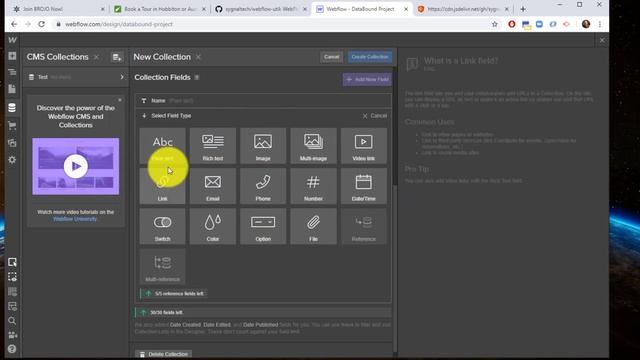The height and width of the screenshot is (360, 640).
Task: Go back in browser history
Action: [14, 24]
